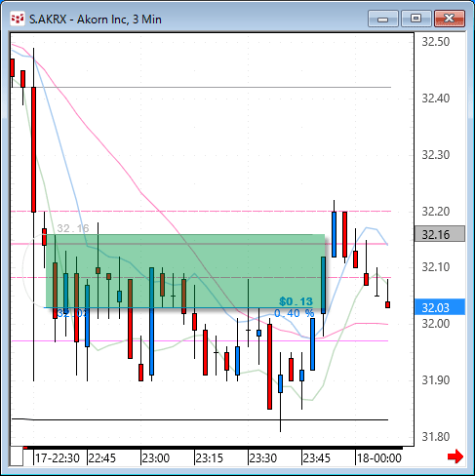Image resolution: width=475 pixels, height=476 pixels.
Task: Click the window title S.AKRX - Akorn Inc, 3 Min
Action: click(x=96, y=20)
